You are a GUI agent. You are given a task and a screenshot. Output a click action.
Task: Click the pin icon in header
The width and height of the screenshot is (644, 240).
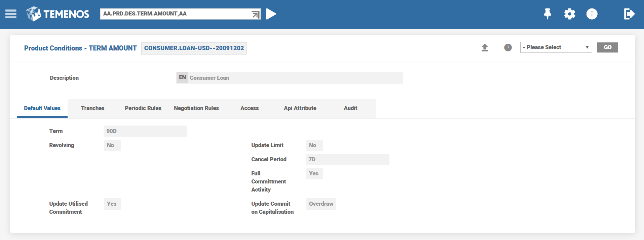pyautogui.click(x=547, y=14)
